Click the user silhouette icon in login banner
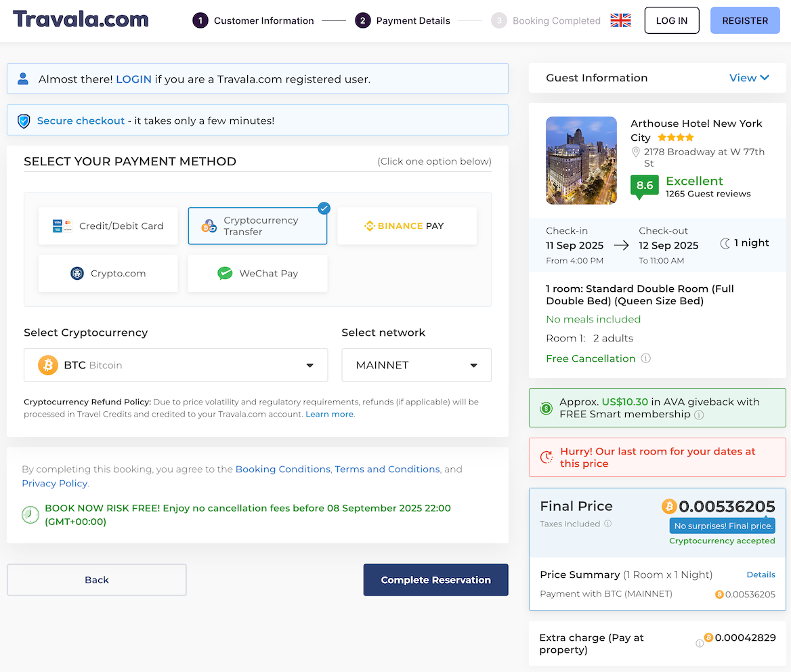Screen dimensions: 791x672 pyautogui.click(x=23, y=79)
